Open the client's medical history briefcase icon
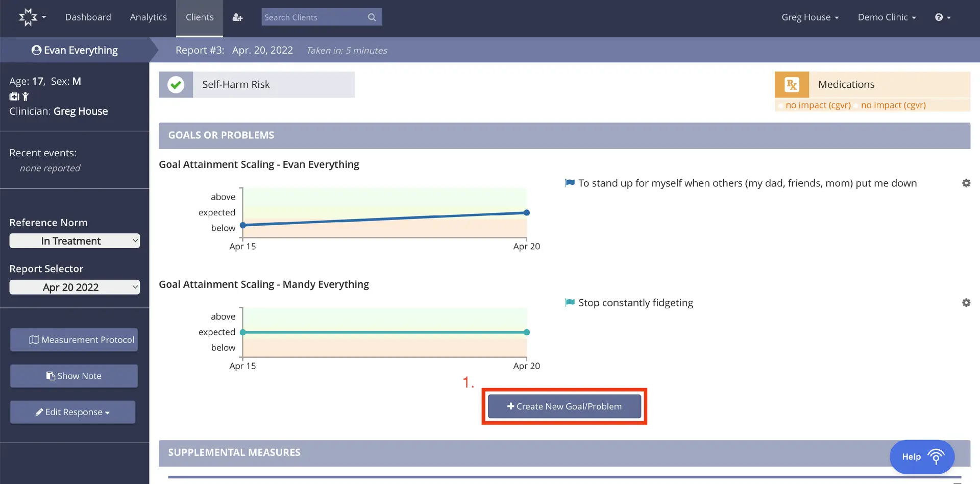980x484 pixels. click(13, 96)
